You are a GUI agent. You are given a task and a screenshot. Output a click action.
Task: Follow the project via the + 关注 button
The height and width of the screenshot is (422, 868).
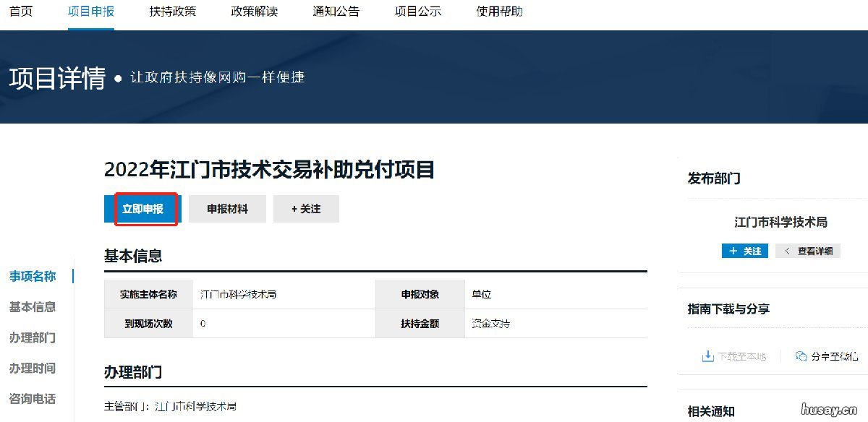tap(306, 209)
